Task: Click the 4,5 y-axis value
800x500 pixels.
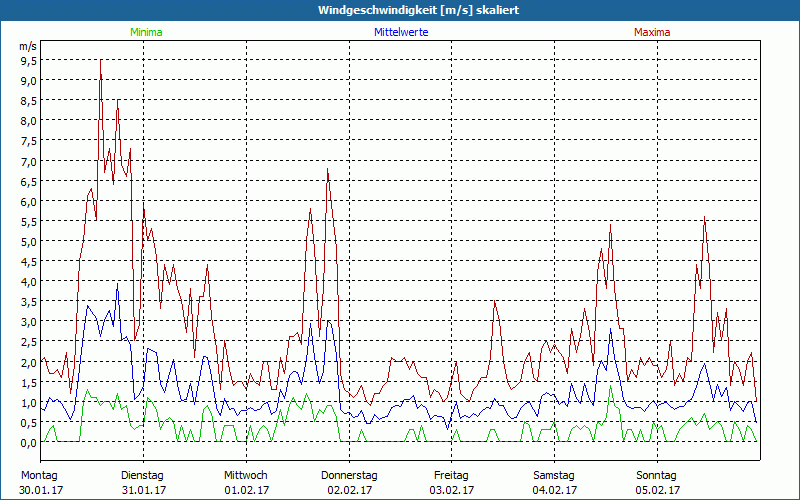Action: click(29, 262)
